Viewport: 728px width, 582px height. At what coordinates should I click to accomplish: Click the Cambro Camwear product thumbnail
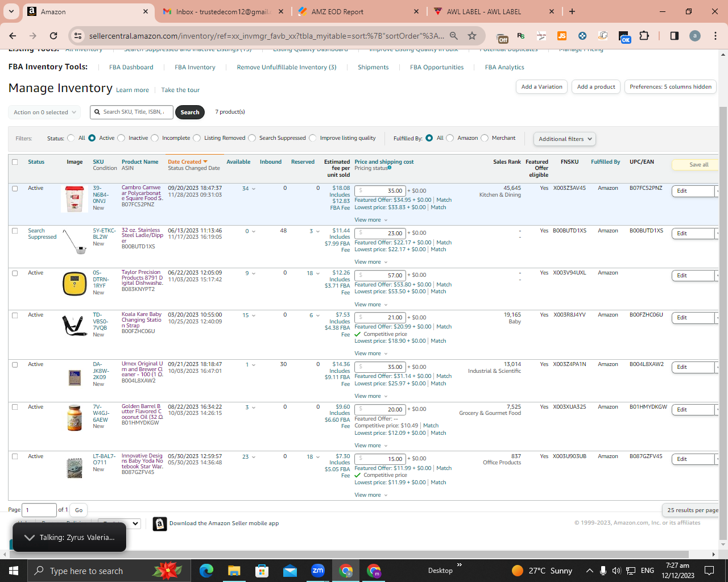(x=75, y=199)
